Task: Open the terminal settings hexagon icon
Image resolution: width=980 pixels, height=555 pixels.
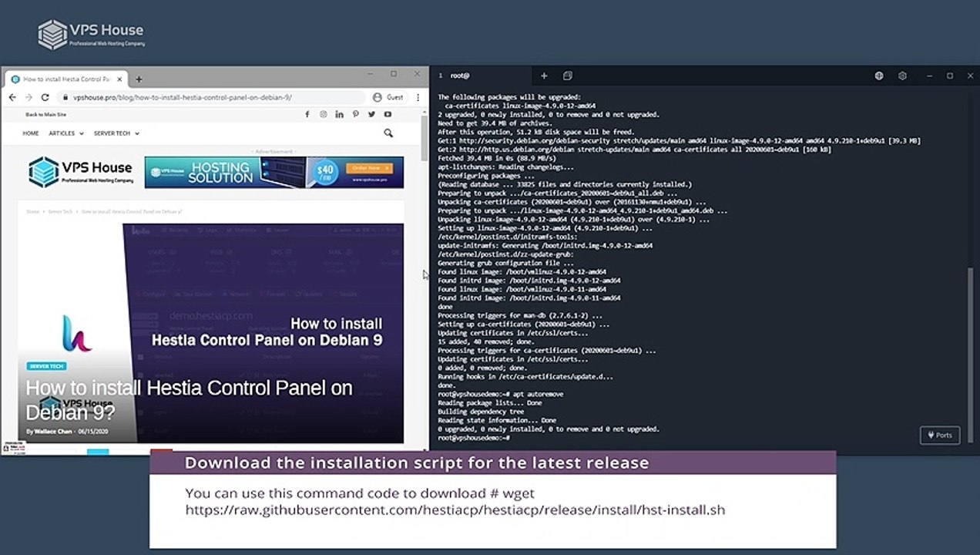Action: [902, 76]
